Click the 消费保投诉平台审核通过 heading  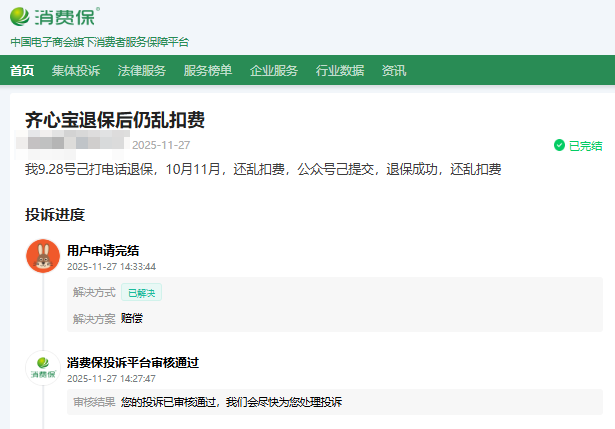[x=139, y=362]
